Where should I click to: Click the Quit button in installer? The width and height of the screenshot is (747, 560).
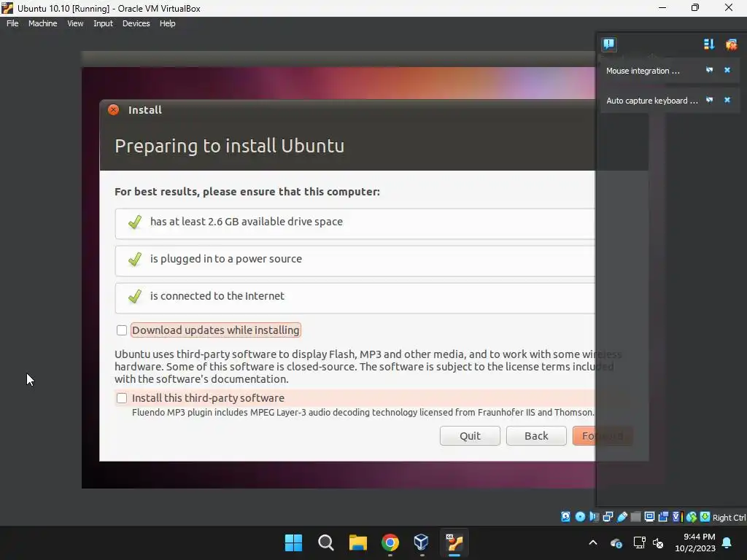click(470, 436)
